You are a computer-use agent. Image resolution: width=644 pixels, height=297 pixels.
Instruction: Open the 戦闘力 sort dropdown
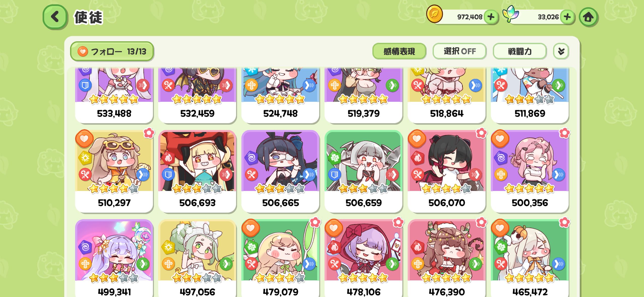[520, 51]
